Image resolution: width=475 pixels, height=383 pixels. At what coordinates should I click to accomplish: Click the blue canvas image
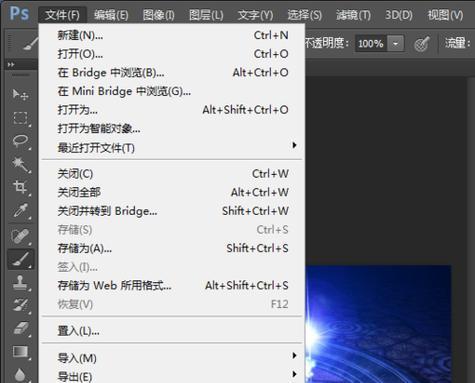point(378,324)
